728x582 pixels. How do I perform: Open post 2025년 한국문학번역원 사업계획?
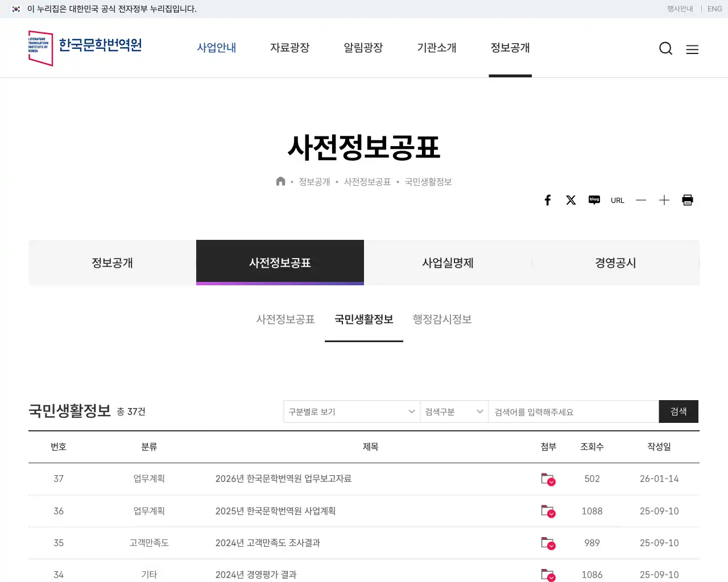click(x=275, y=511)
